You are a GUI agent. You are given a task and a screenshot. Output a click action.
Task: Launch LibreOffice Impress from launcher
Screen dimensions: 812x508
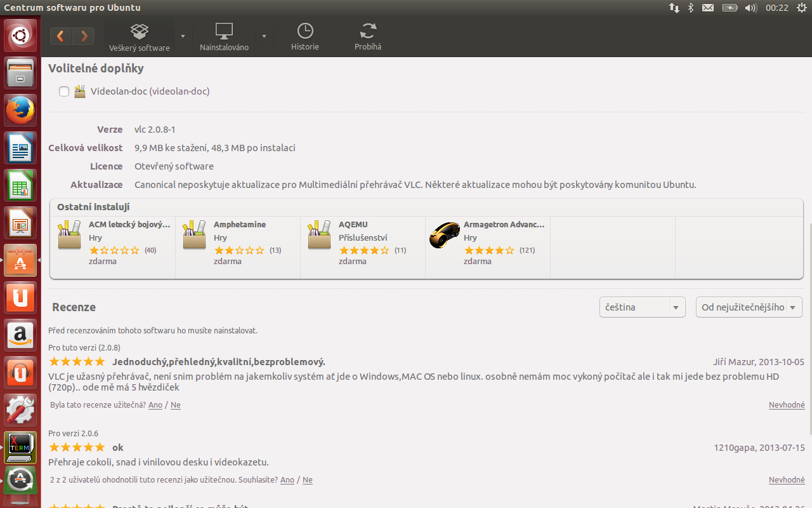pos(20,223)
